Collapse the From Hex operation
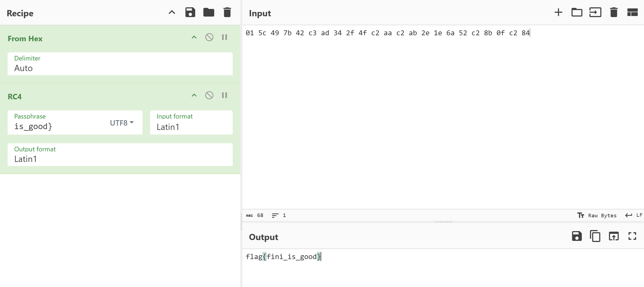 194,37
